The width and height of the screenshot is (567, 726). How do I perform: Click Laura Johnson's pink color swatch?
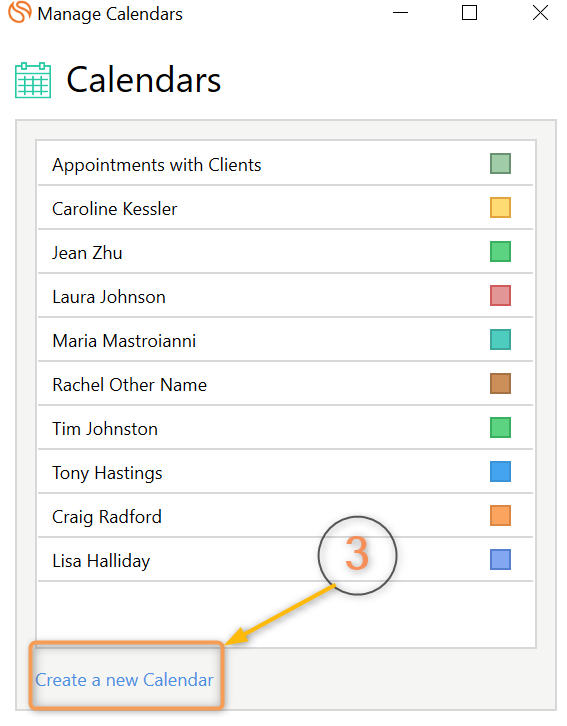tap(500, 295)
